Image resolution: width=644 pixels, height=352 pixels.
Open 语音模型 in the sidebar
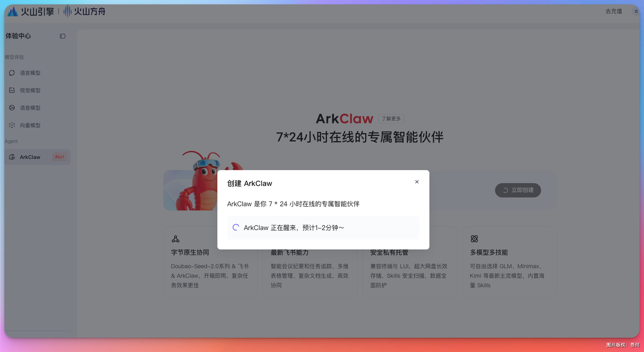pyautogui.click(x=38, y=108)
